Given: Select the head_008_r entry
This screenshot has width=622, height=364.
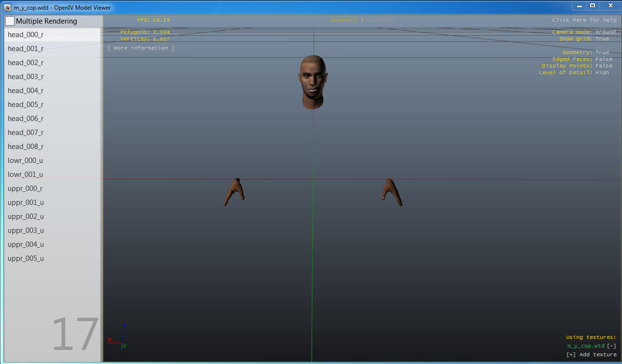Looking at the screenshot, I should point(52,147).
